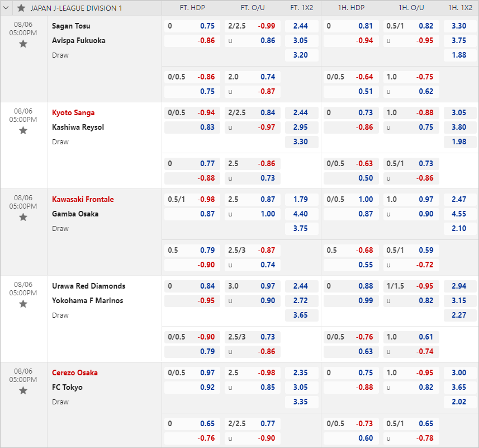The image size is (479, 448).
Task: Pick Sagan Tosu 1H 1X2 odds 3.30
Action: click(460, 26)
